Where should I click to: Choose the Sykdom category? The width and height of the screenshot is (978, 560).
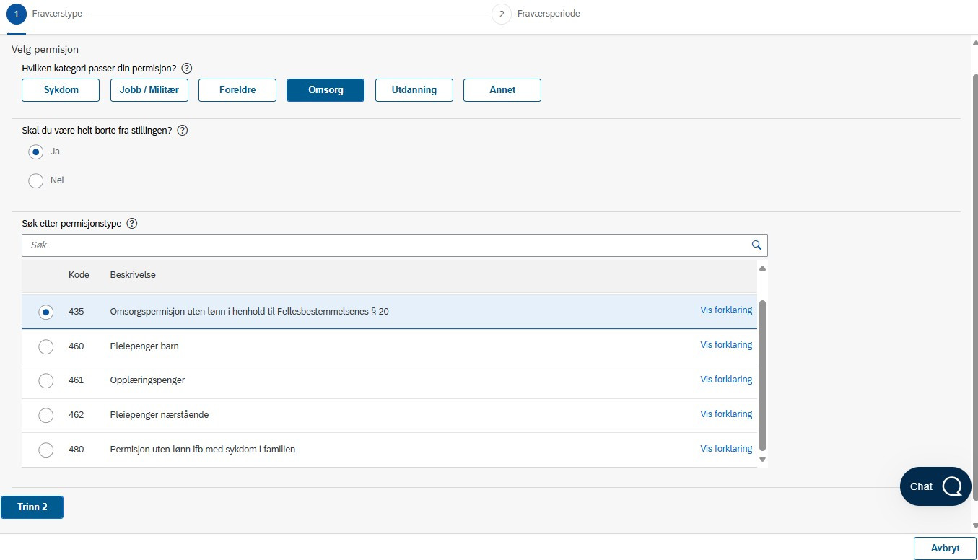(61, 90)
